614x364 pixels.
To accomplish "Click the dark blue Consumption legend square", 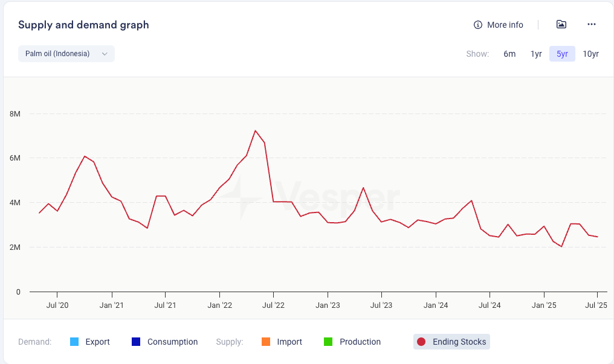I will point(136,342).
